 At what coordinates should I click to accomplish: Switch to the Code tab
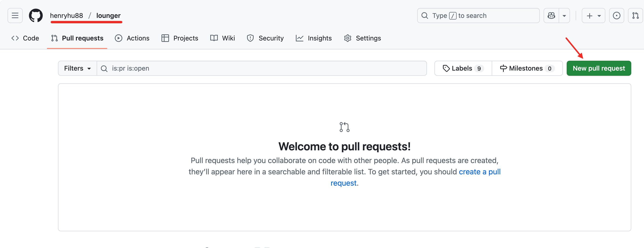[x=25, y=38]
